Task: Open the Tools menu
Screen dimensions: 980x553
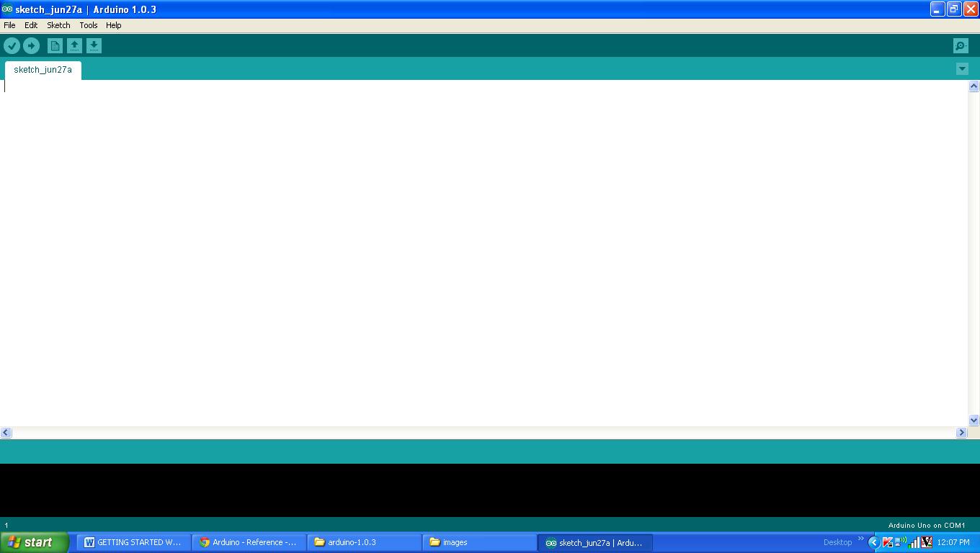Action: tap(89, 25)
